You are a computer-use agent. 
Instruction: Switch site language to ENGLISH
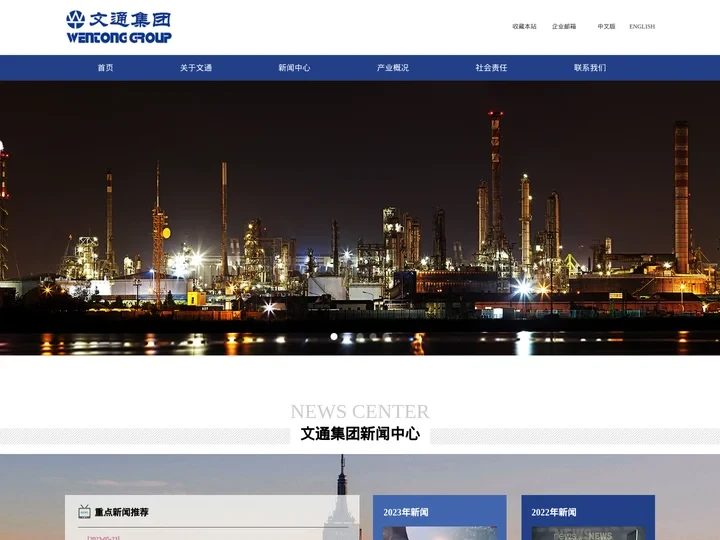coord(642,26)
